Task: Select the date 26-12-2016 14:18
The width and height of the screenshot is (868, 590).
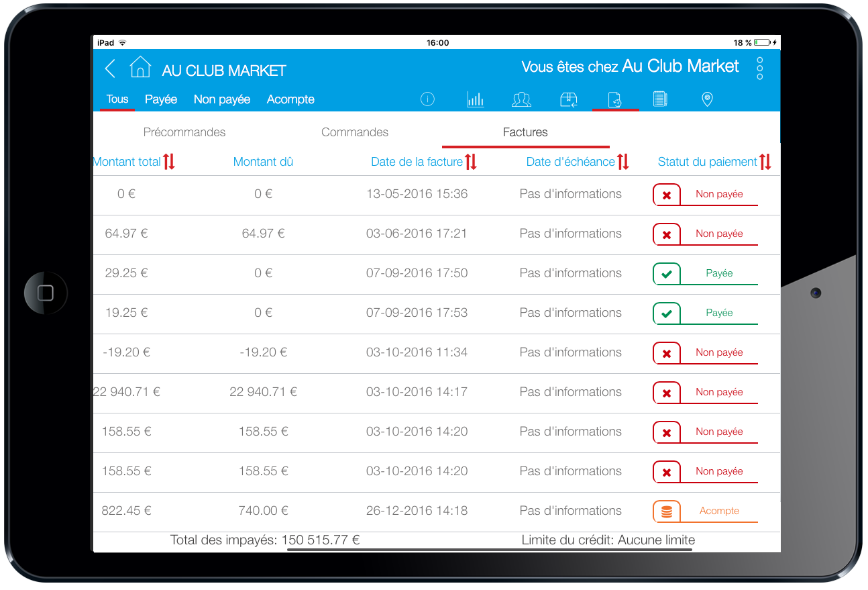Action: pyautogui.click(x=417, y=511)
